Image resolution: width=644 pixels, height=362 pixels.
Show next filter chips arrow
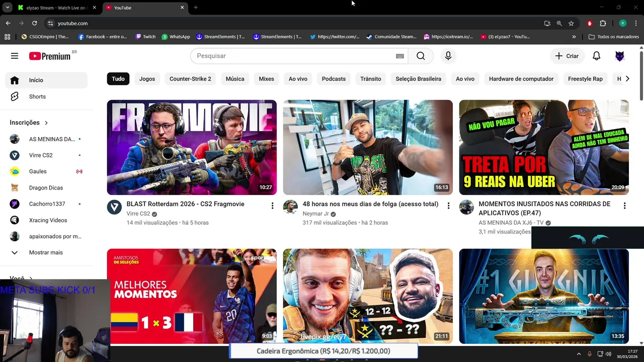tap(627, 78)
